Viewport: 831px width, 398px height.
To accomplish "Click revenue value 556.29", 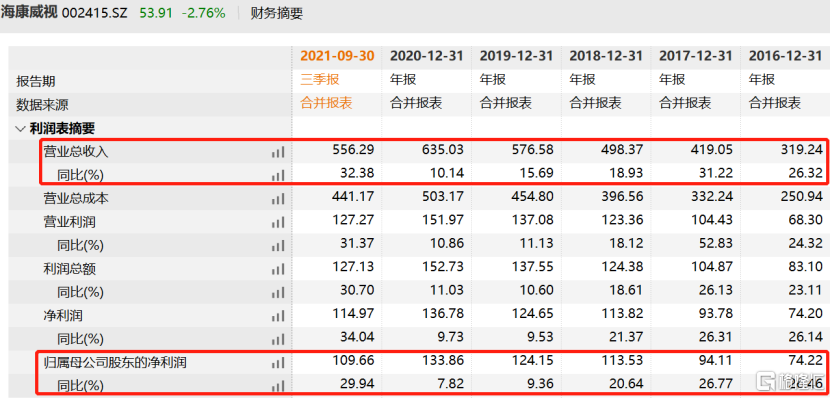I will pos(354,150).
